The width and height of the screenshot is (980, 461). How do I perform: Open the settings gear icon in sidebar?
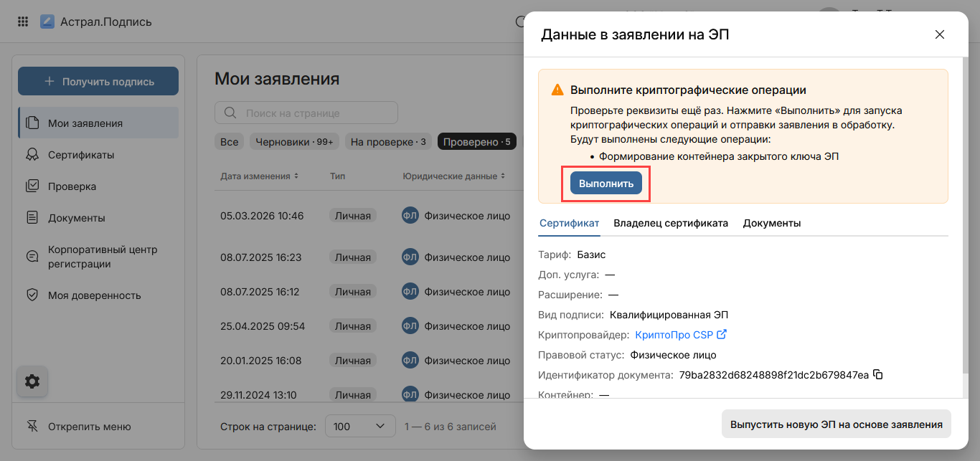32,381
